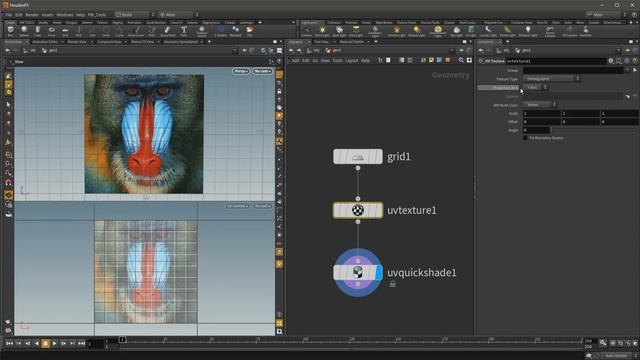640x360 pixels.
Task: Add a Caustic Light from shelf
Action: [x=488, y=31]
